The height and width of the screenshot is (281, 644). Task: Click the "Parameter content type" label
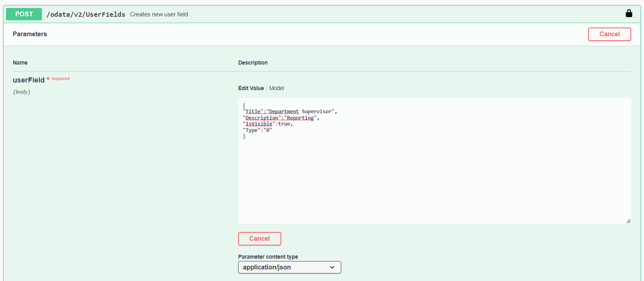[x=268, y=257]
